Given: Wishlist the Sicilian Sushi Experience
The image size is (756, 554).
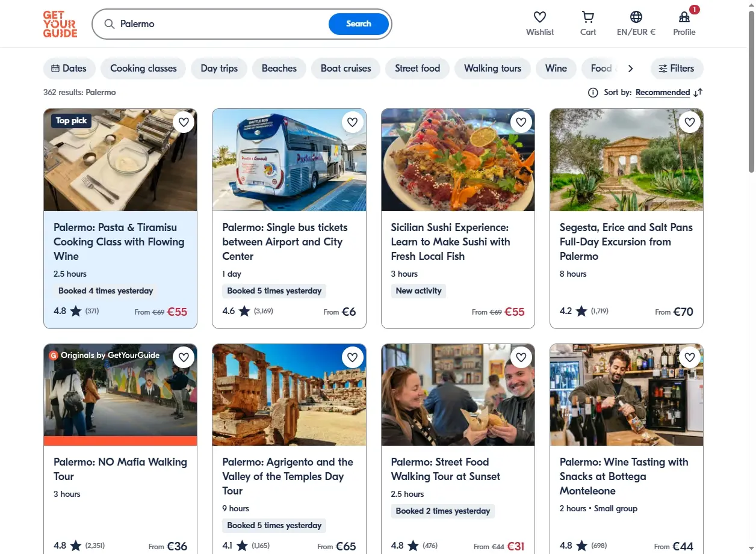Looking at the screenshot, I should (x=521, y=123).
